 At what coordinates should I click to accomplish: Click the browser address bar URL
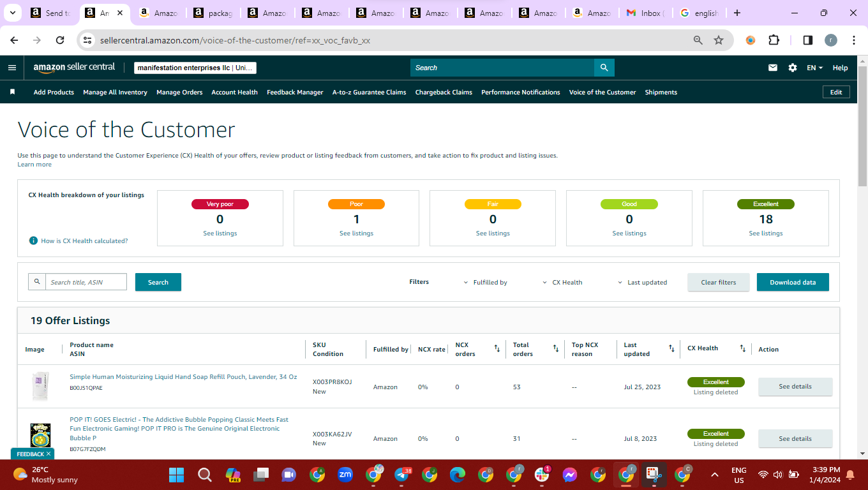click(x=235, y=40)
